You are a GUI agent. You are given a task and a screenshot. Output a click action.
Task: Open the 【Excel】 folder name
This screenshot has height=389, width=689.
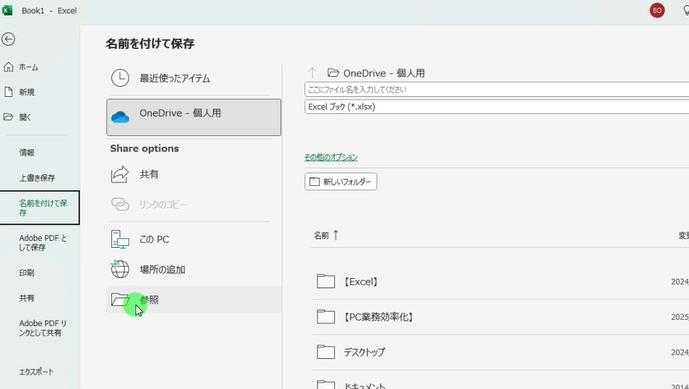coord(361,282)
